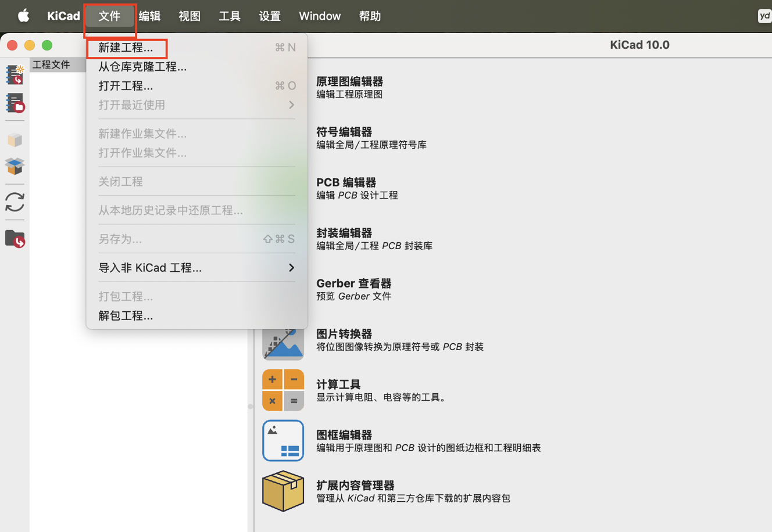Click the open project icon in left toolbar
This screenshot has width=772, height=532.
15,103
